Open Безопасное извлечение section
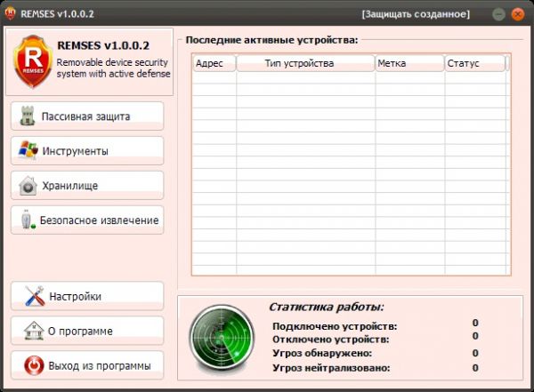534x392 pixels. click(x=87, y=220)
